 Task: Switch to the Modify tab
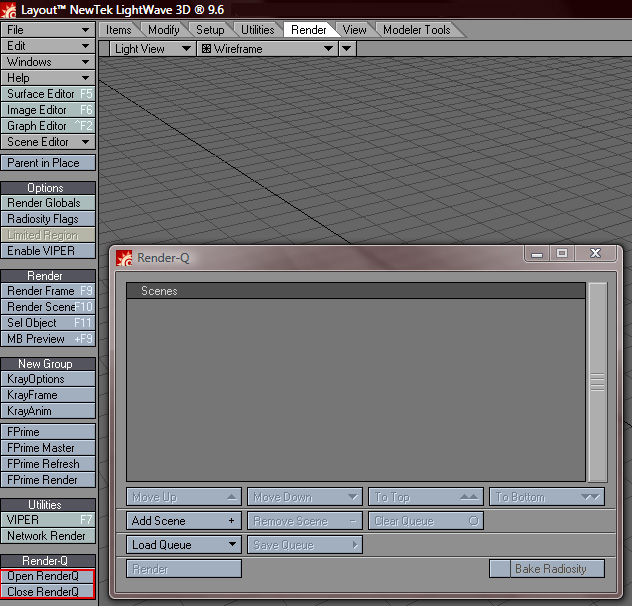(x=164, y=30)
